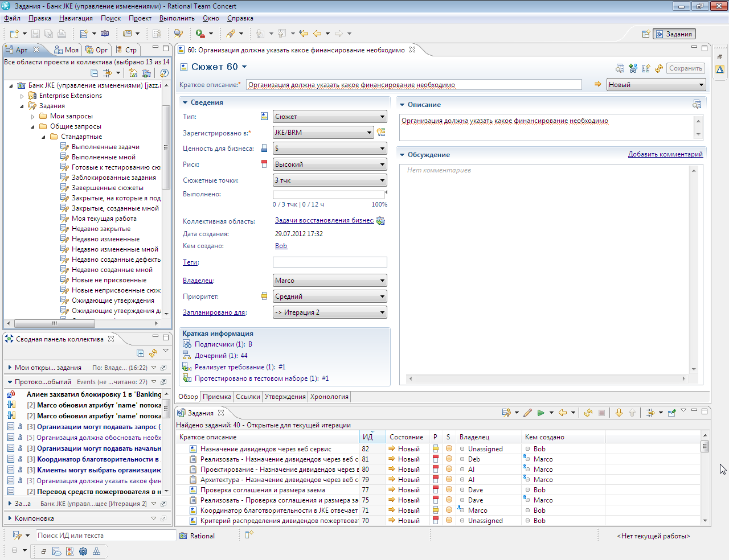Open the Проект menu
This screenshot has height=560, width=729.
click(x=140, y=18)
